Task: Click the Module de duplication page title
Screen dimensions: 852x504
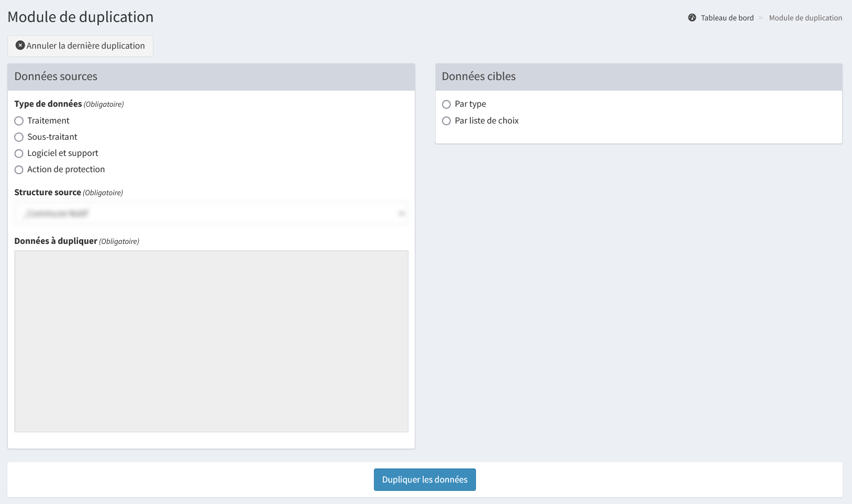Action: pos(81,17)
